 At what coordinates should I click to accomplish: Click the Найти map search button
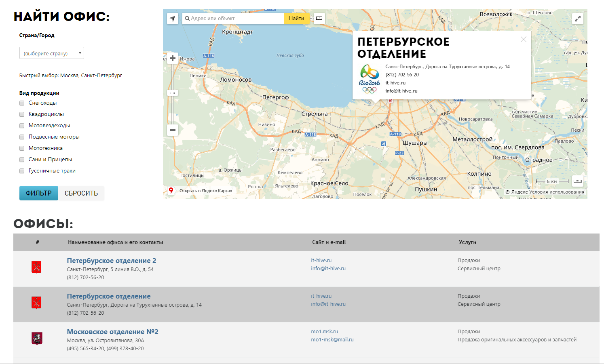pos(296,19)
